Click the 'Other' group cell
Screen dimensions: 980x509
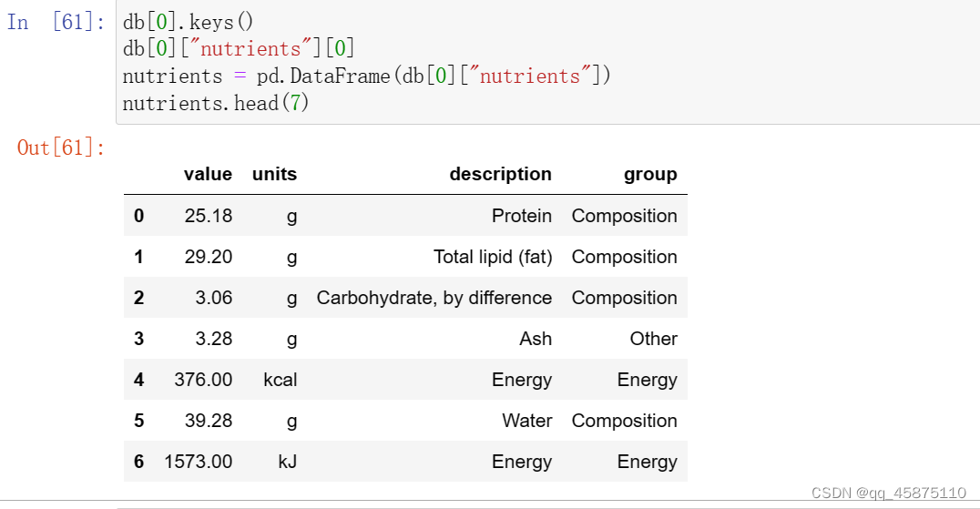(x=653, y=339)
